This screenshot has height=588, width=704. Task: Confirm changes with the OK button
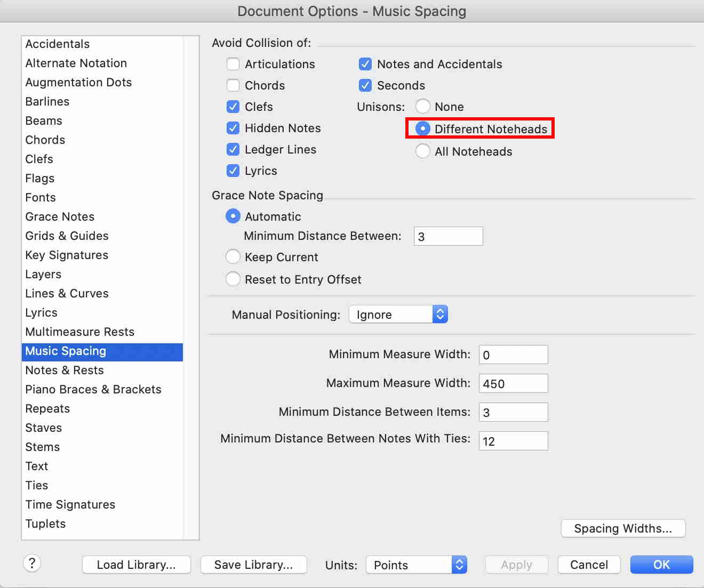661,565
